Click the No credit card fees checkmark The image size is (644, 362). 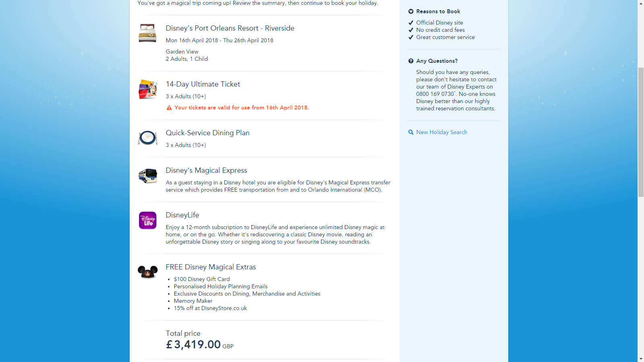(411, 30)
